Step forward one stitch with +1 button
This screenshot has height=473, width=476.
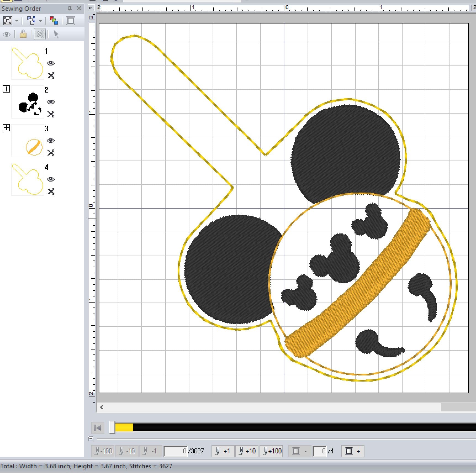coord(223,451)
